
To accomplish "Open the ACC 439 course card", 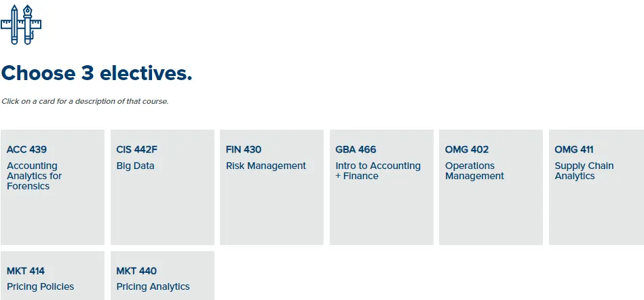I will tap(52, 187).
